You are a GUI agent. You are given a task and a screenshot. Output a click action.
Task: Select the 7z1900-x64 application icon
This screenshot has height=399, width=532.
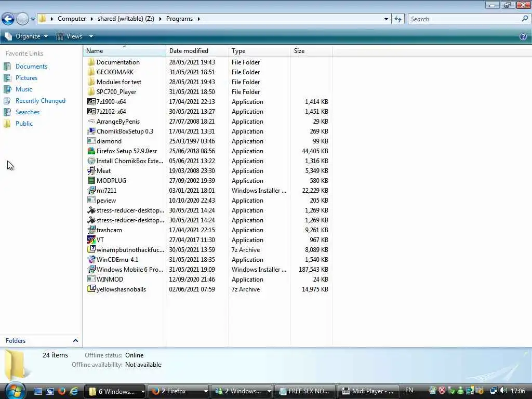(91, 101)
